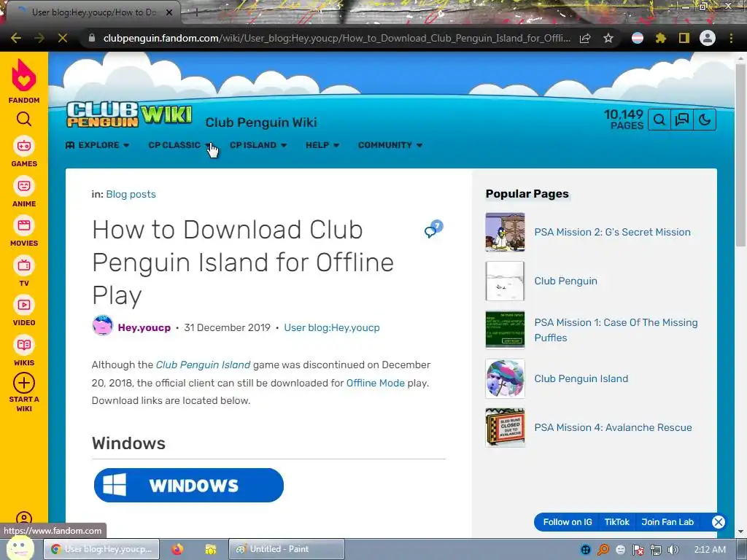Open the Hey.youcp author link

click(144, 327)
